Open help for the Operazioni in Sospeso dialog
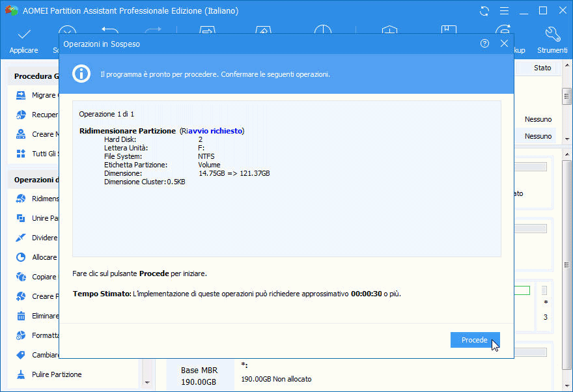Screen dimensions: 573x392 point(484,44)
